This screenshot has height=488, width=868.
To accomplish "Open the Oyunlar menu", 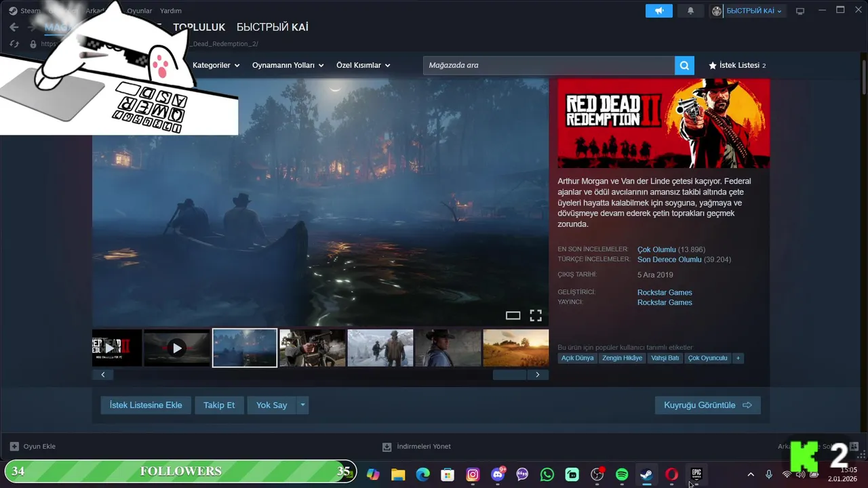I will click(140, 11).
